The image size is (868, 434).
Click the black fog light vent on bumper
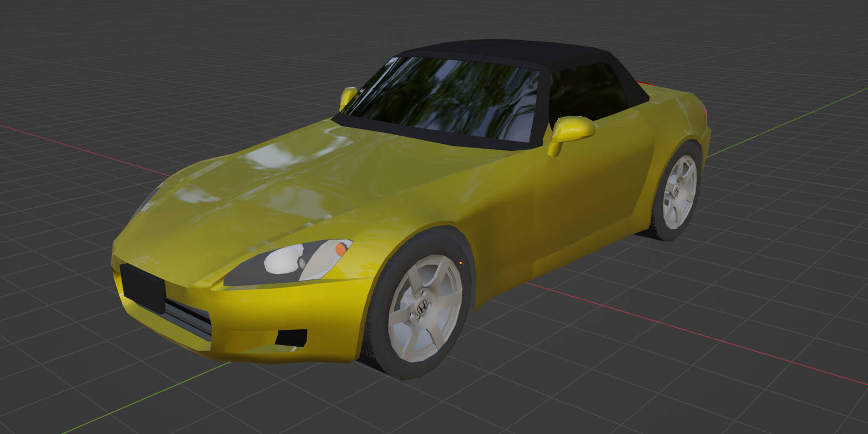[x=291, y=337]
